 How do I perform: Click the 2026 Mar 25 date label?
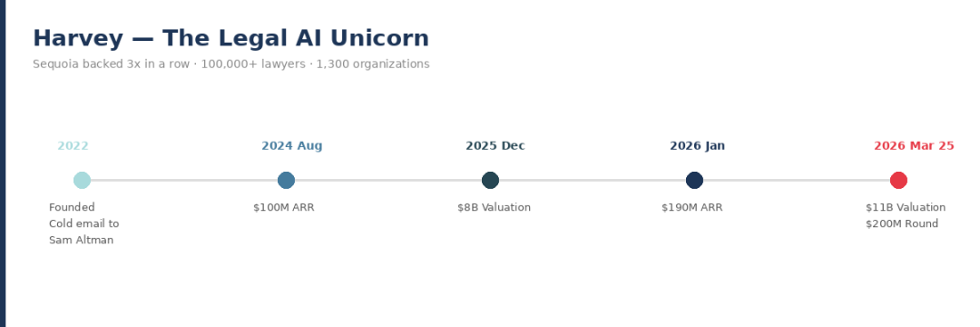click(914, 145)
